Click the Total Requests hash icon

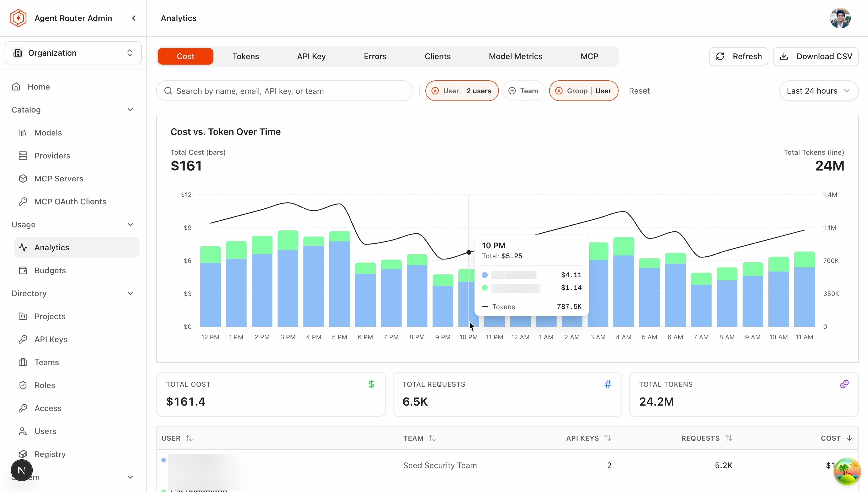[x=608, y=384]
